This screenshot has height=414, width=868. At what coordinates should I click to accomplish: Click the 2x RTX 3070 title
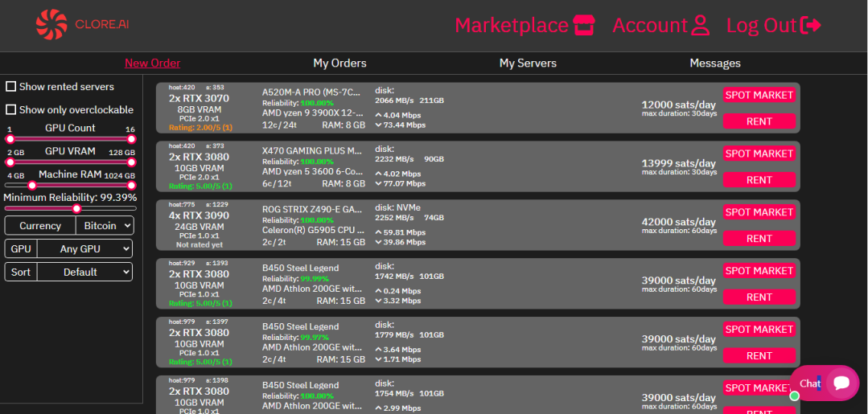(x=199, y=99)
